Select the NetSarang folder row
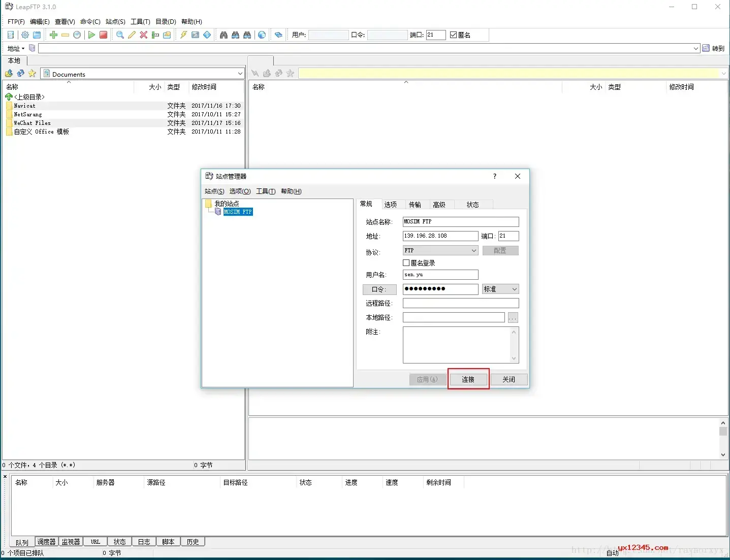 (123, 114)
